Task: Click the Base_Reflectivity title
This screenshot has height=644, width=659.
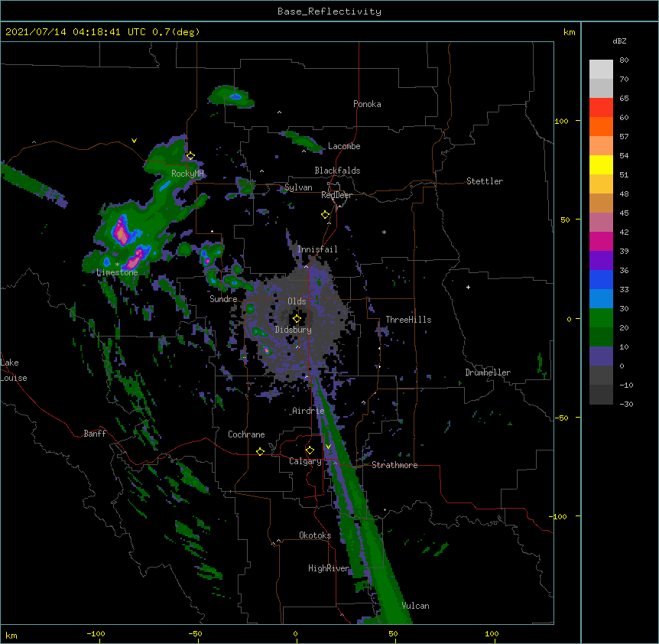Action: pos(329,11)
